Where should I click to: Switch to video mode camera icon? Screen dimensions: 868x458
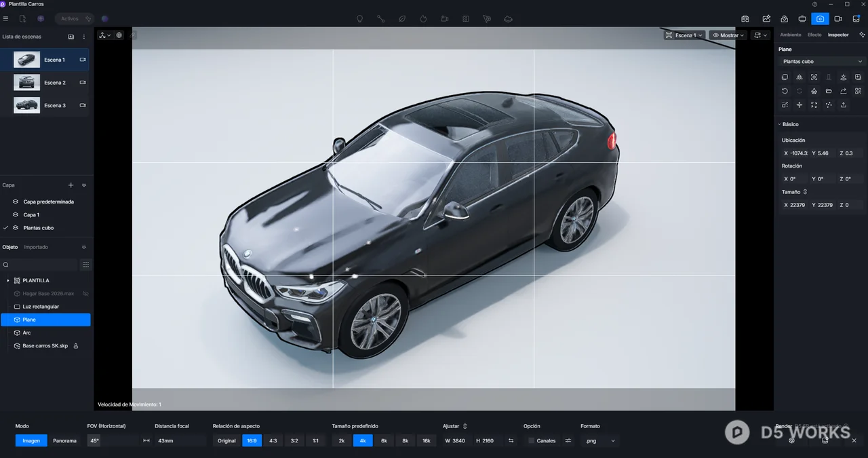838,19
